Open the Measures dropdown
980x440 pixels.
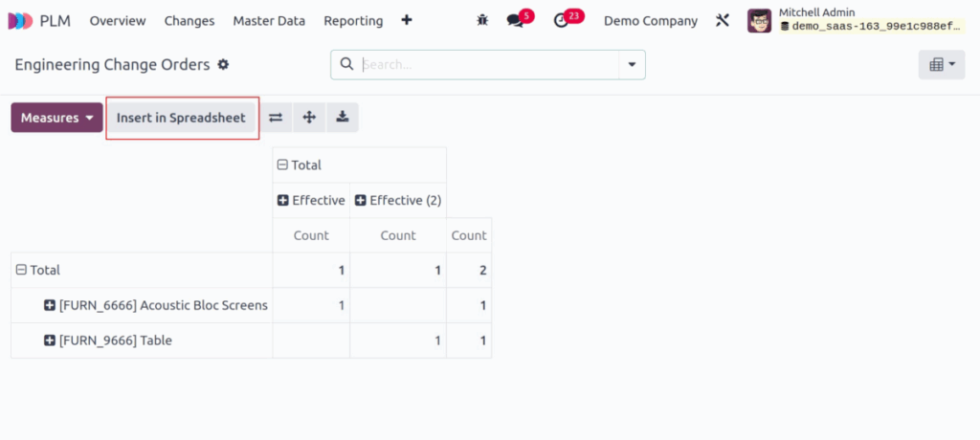(x=56, y=118)
